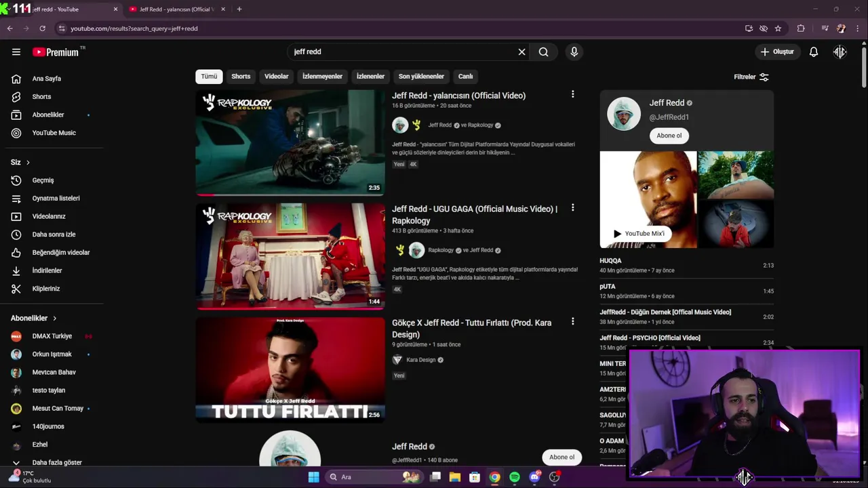
Task: Open the YouTube hamburger guide menu
Action: [16, 52]
